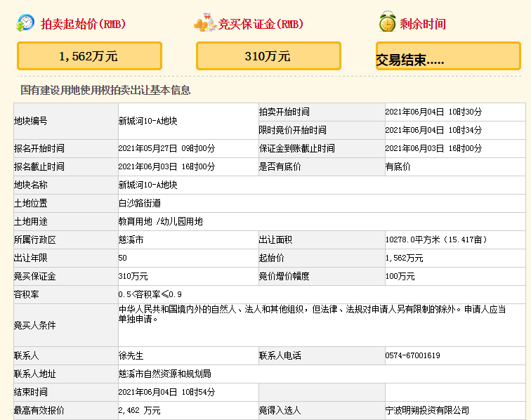Select the 10278.0平方米 transfer area value
This screenshot has height=420, width=531.
436,239
